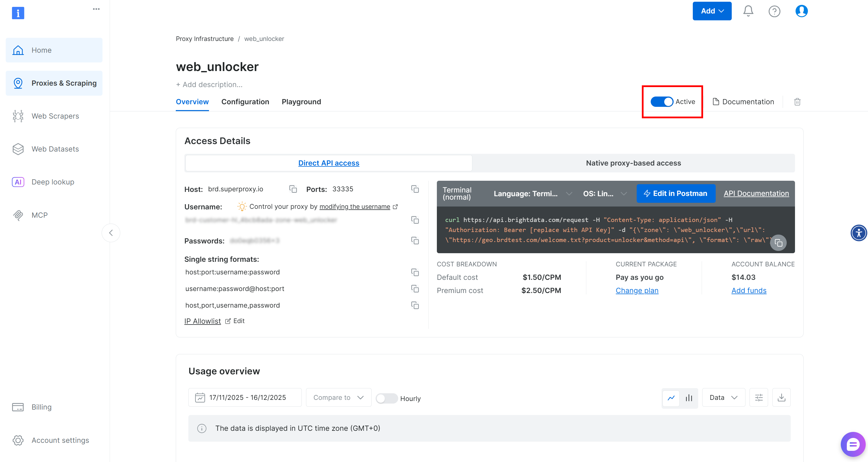Viewport: 868px width, 462px height.
Task: Download the usage overview data
Action: 781,397
